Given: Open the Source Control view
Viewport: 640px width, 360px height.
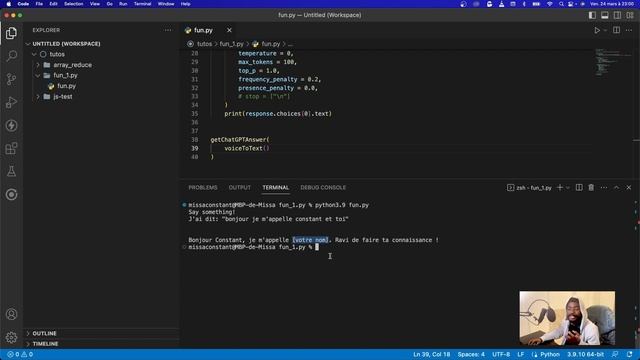Looking at the screenshot, I should point(11,79).
